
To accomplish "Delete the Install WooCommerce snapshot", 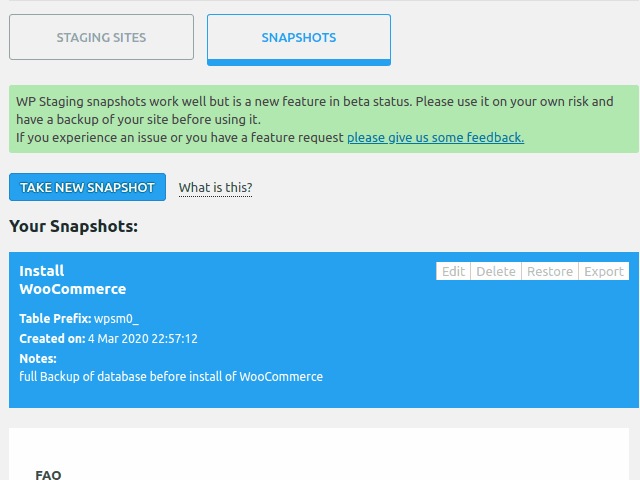I will (x=496, y=271).
